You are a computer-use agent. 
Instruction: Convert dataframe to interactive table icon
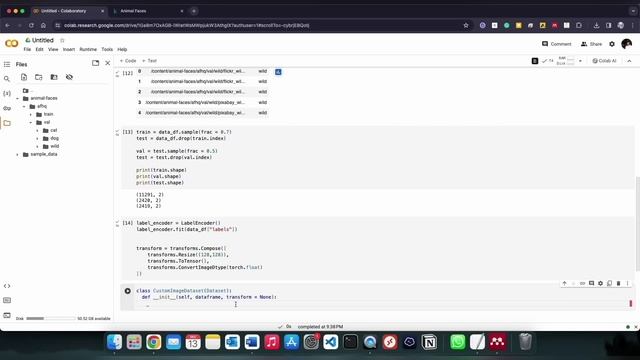tap(278, 72)
